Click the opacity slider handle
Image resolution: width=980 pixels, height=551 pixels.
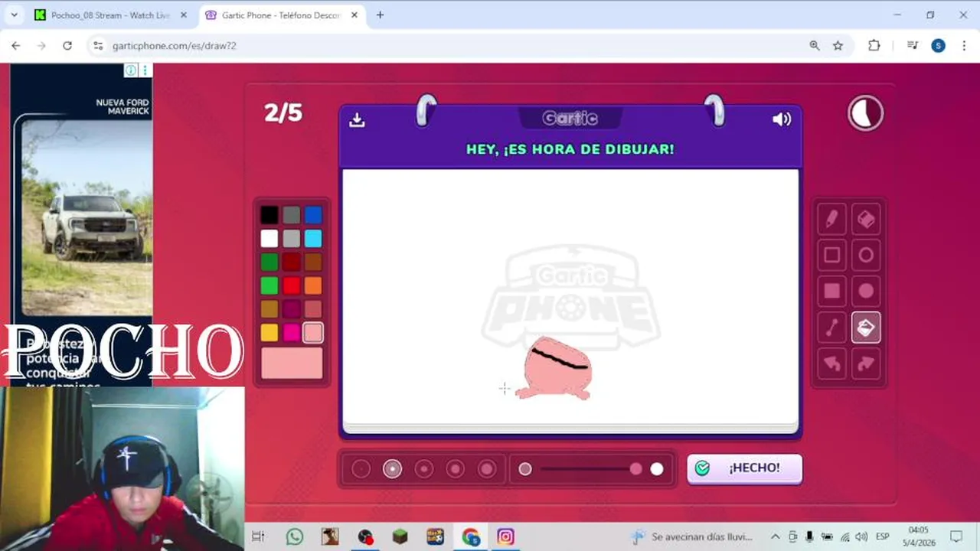tap(636, 469)
